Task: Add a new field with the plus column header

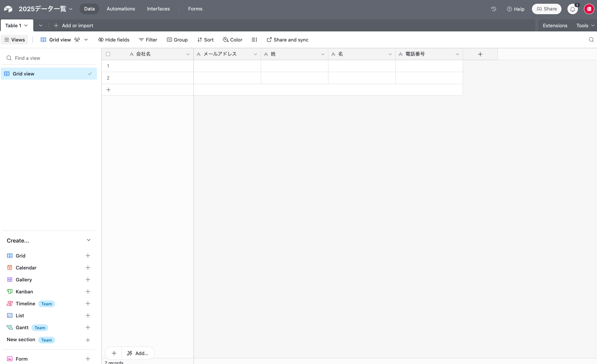Action: pos(480,54)
